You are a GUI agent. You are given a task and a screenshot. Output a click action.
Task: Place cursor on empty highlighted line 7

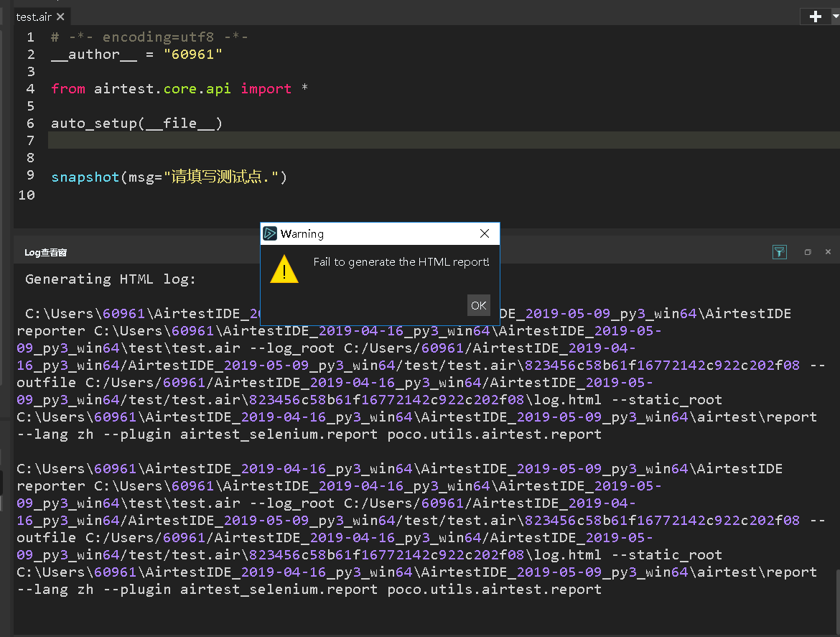coord(444,140)
